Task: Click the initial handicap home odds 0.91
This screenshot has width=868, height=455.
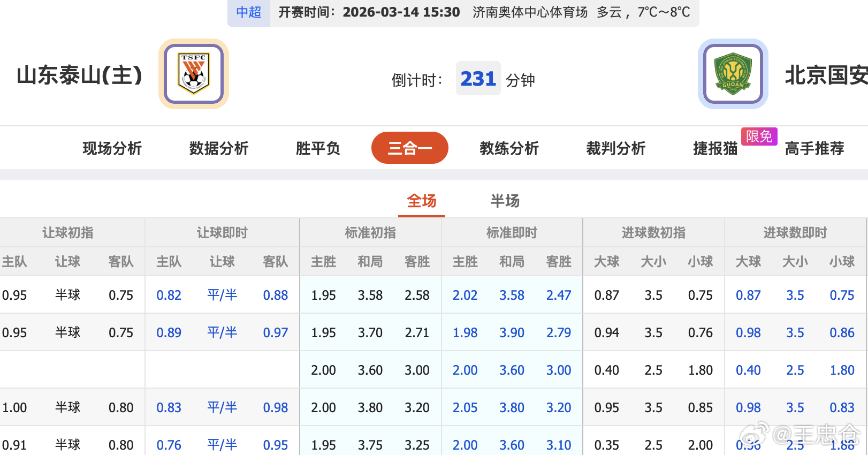Action: click(14, 445)
